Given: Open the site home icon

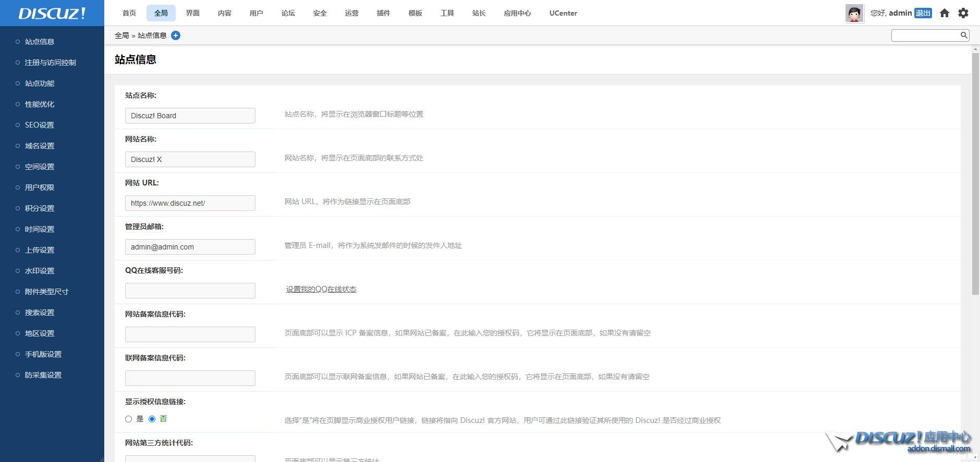Looking at the screenshot, I should click(944, 13).
